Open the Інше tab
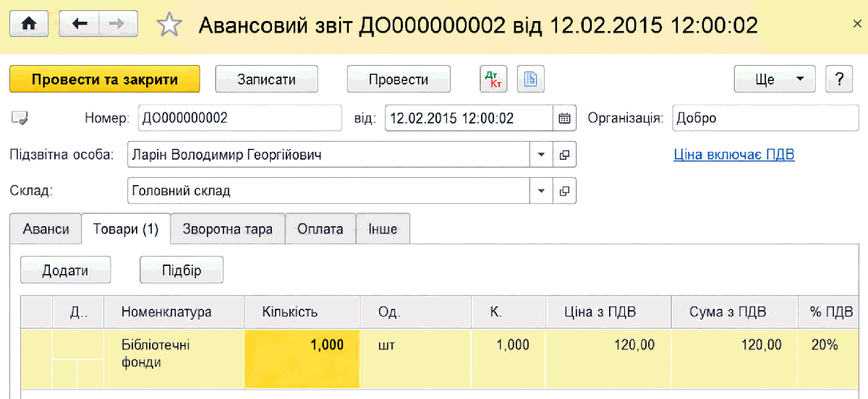 point(383,229)
